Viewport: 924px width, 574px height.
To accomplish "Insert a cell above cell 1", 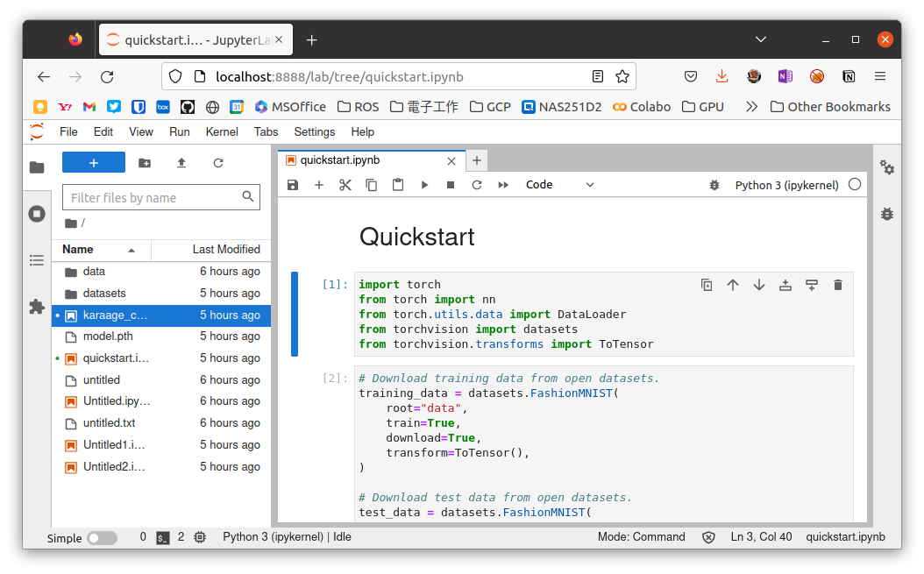I will click(x=785, y=285).
